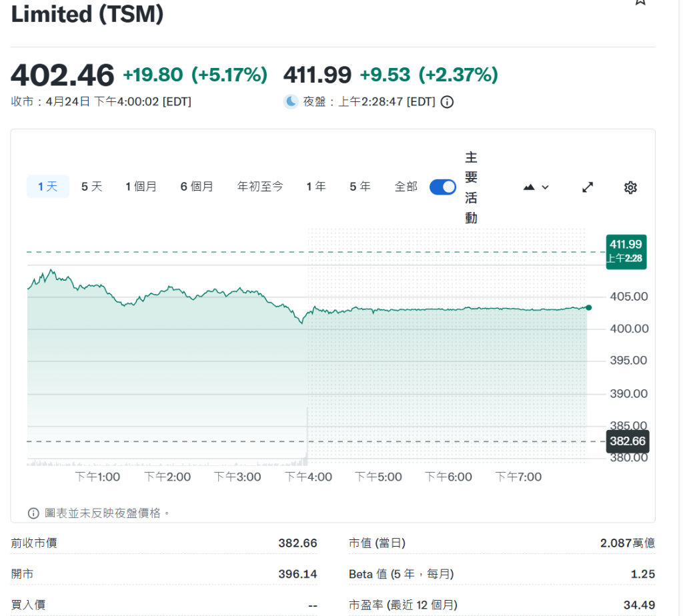Image resolution: width=683 pixels, height=616 pixels.
Task: Switch to the 5天 time range tab
Action: [91, 187]
